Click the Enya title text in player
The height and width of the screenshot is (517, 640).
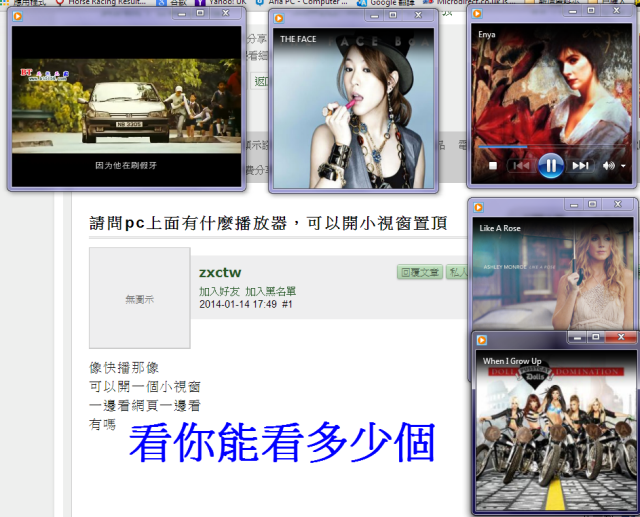tap(487, 34)
